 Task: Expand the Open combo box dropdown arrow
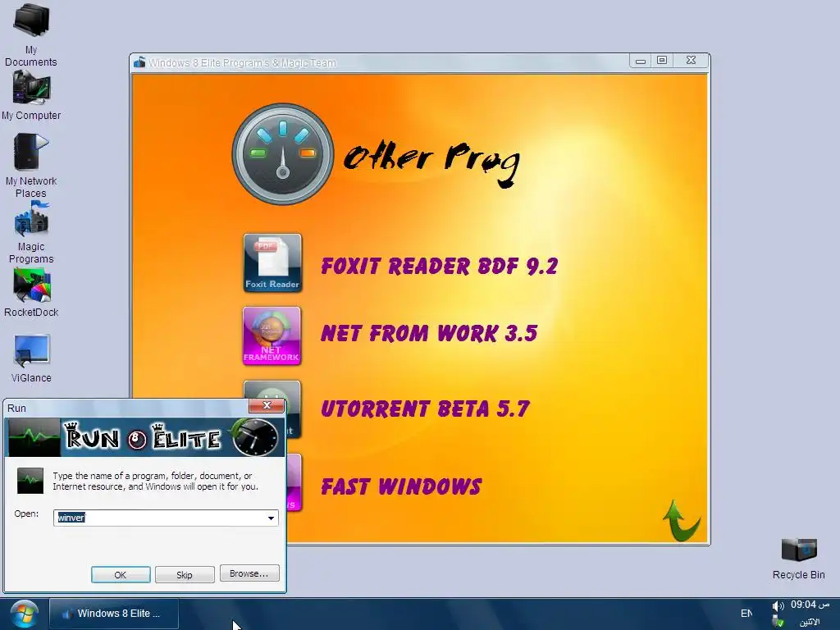pos(271,518)
